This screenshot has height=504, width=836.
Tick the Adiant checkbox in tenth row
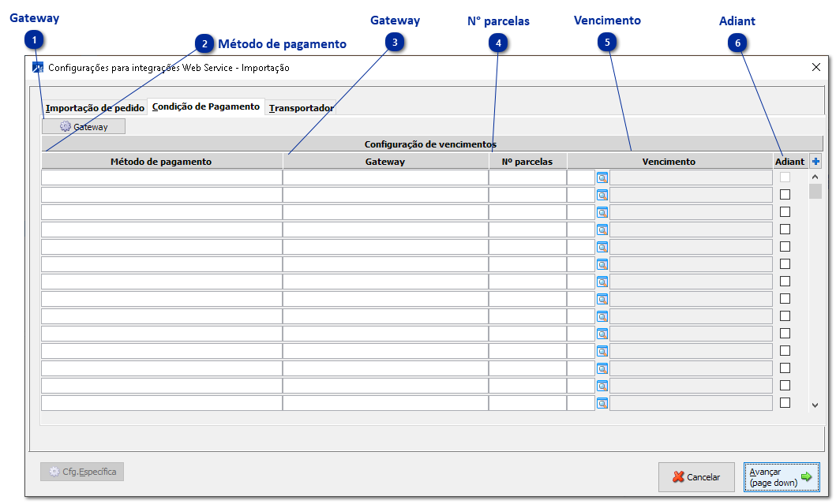click(785, 333)
